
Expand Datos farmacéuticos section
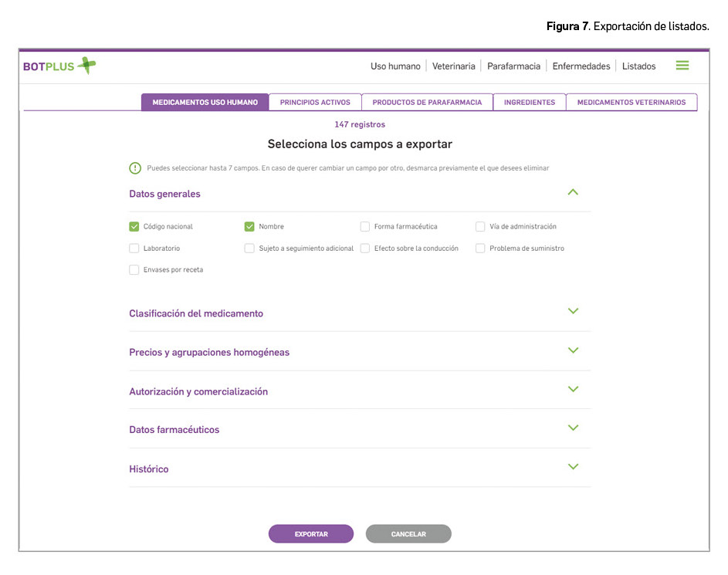572,428
